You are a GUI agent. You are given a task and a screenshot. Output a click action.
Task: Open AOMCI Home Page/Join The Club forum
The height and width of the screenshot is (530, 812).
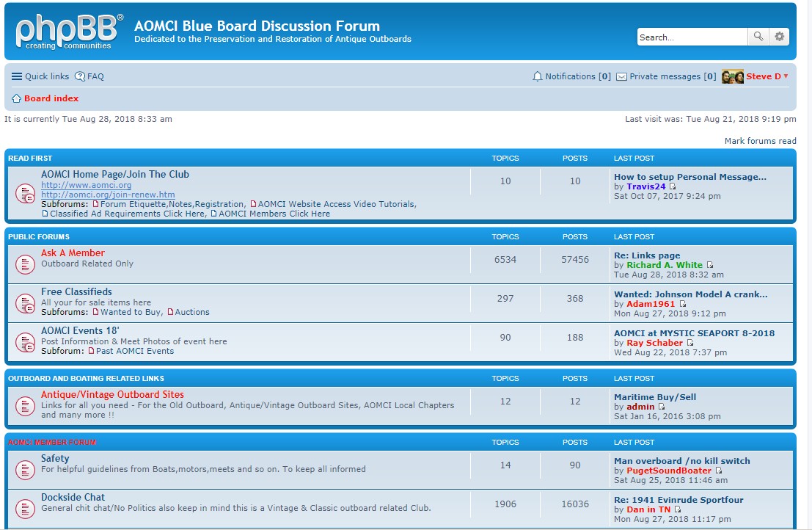tap(115, 174)
